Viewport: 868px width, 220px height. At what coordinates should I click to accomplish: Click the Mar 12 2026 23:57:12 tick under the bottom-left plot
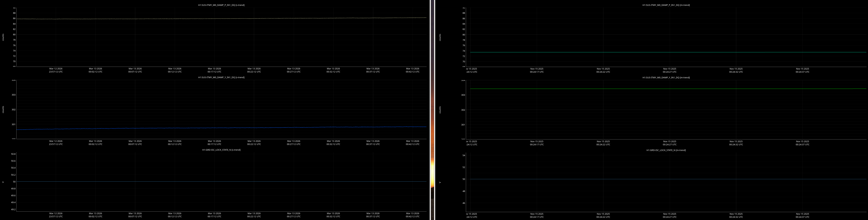pyautogui.click(x=56, y=215)
